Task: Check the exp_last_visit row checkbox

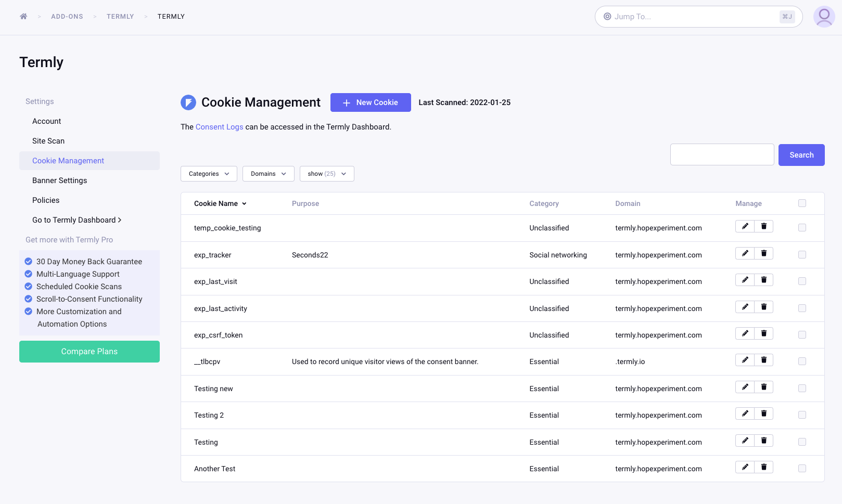Action: tap(802, 281)
